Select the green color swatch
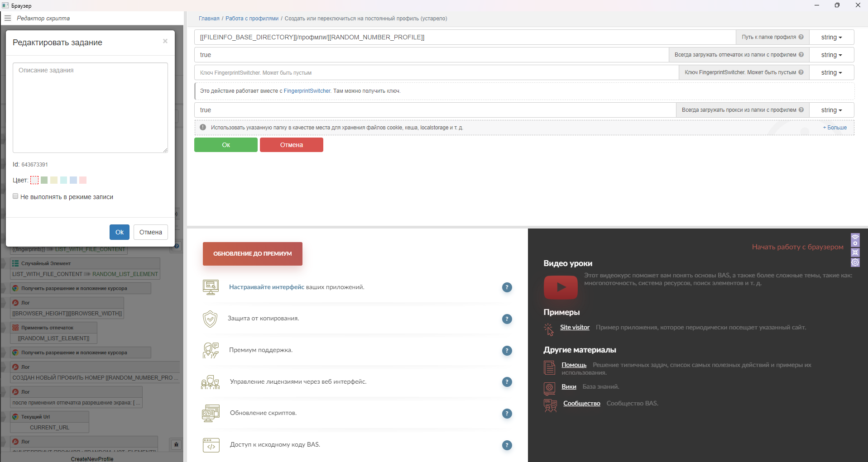 44,180
